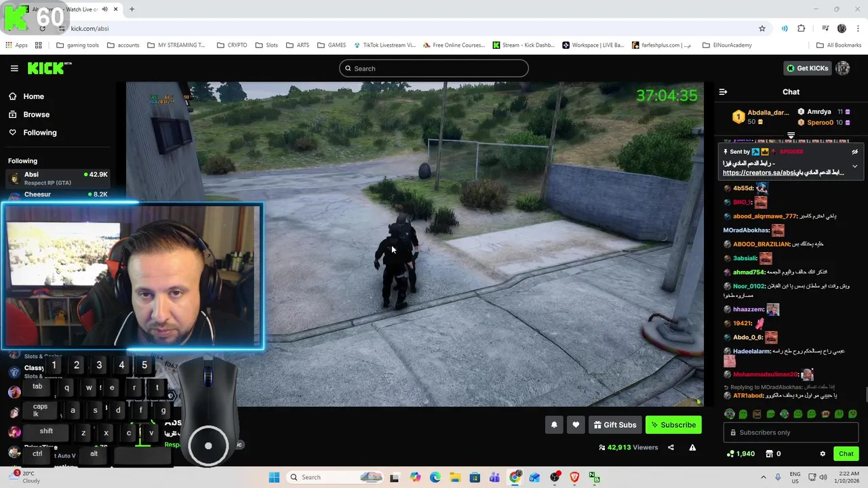Click Speroo0 in the gift leaderboard
868x488 pixels.
(x=819, y=123)
